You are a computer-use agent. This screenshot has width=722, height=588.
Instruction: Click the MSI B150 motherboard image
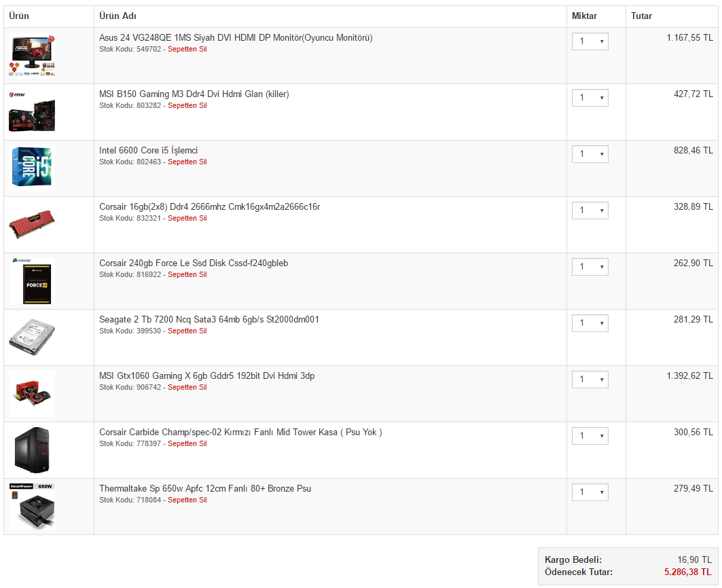pyautogui.click(x=32, y=111)
